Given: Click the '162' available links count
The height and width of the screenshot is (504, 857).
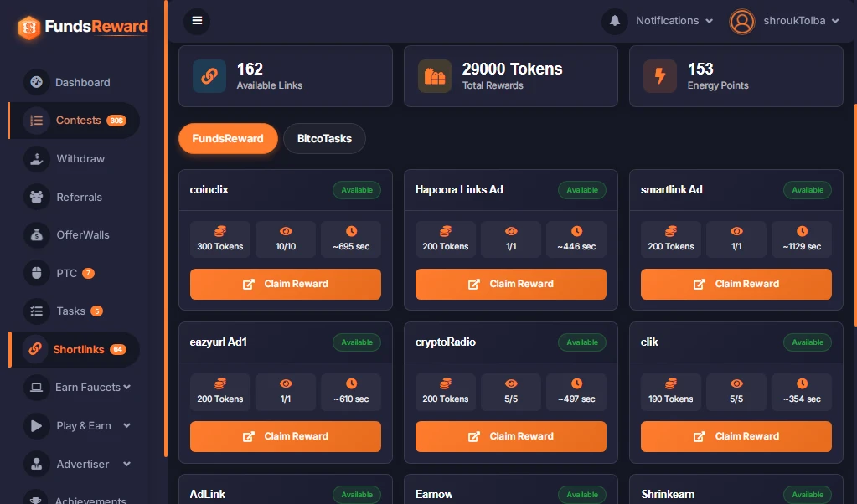Looking at the screenshot, I should (x=250, y=69).
